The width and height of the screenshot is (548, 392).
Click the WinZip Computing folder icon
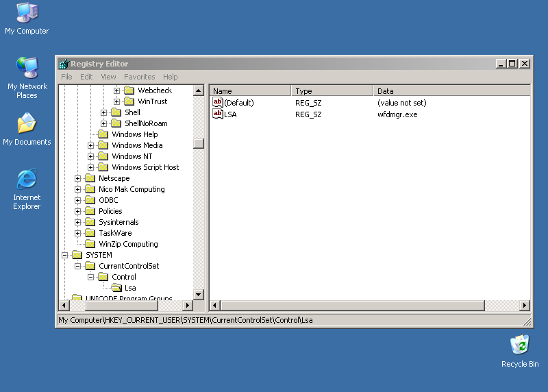coord(90,244)
